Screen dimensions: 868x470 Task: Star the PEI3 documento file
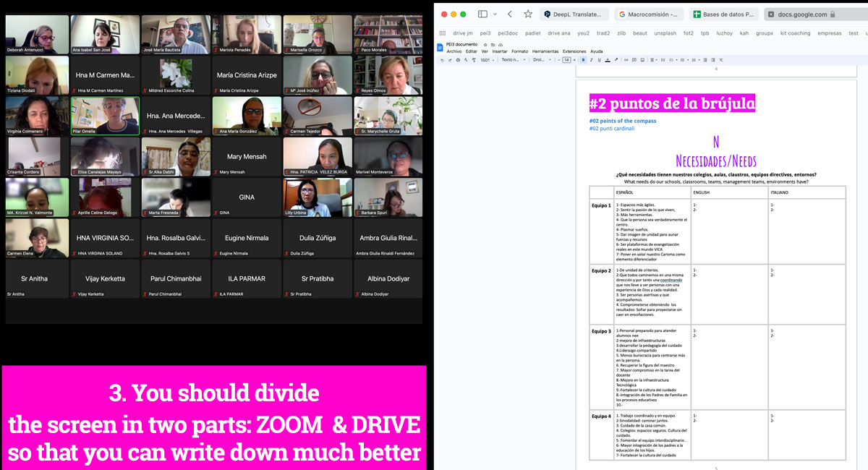click(485, 44)
